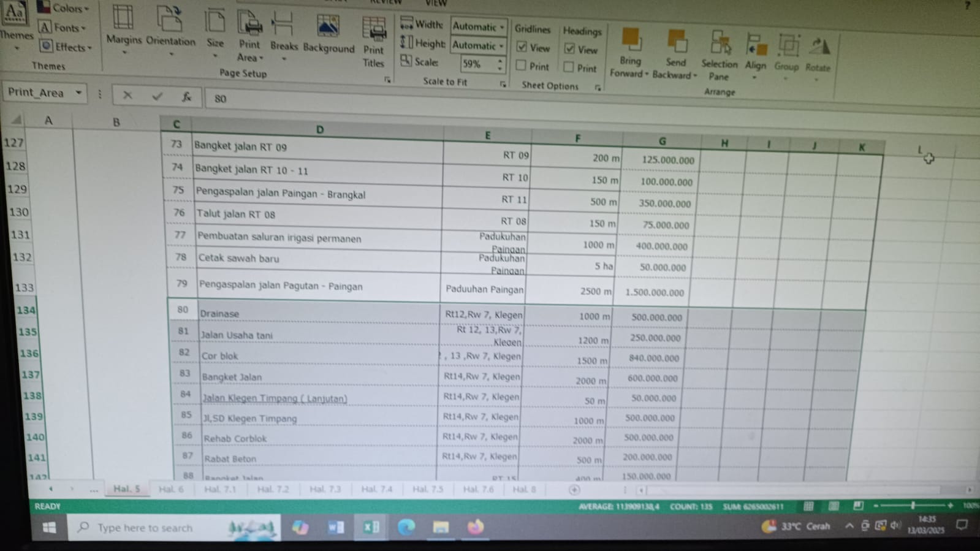The image size is (980, 551).
Task: Choose paper Size
Action: tap(215, 32)
